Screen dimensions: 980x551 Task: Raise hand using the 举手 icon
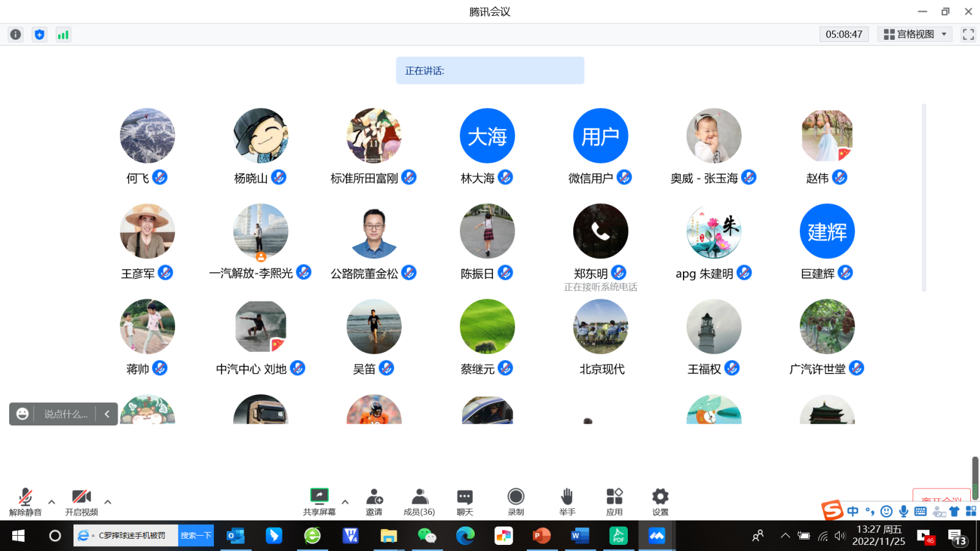(567, 497)
